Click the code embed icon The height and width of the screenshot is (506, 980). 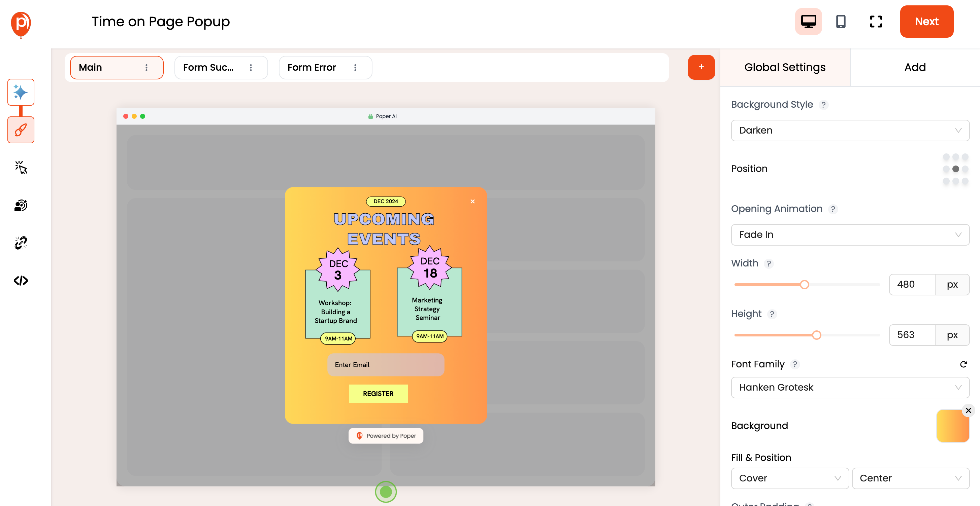[x=20, y=280]
